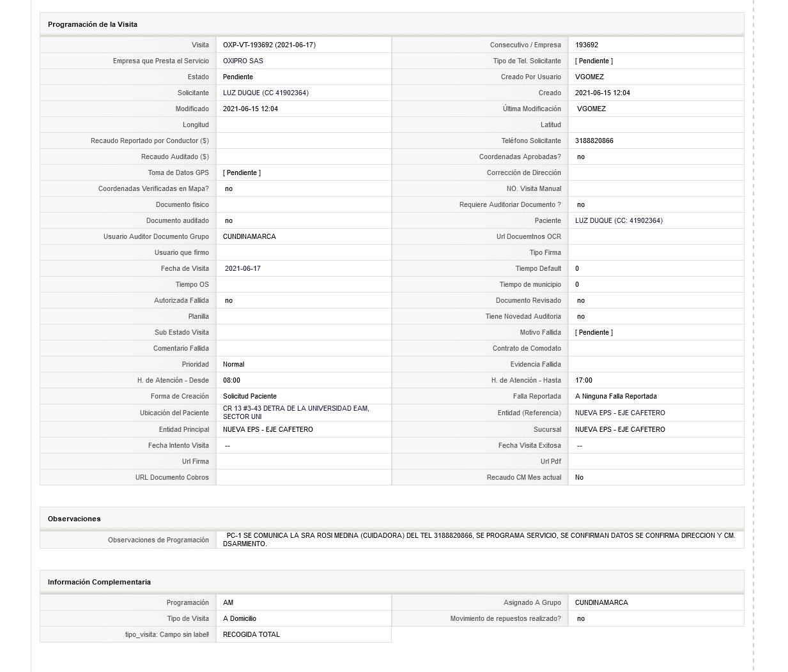The height and width of the screenshot is (672, 788).
Task: Open the Paciente link LUZ DUQUE (CC: 41902364)
Action: click(619, 220)
